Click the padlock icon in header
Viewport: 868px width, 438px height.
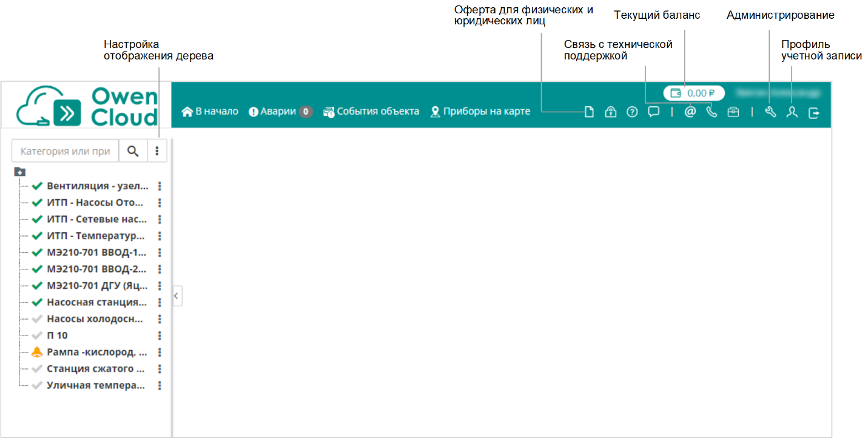610,112
